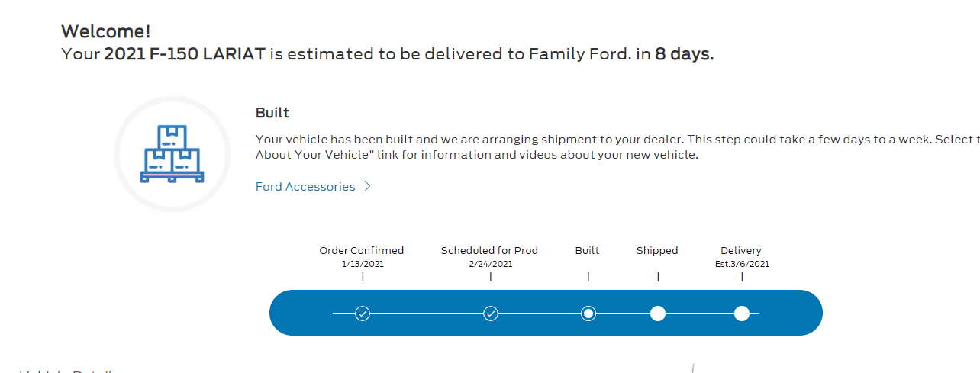Click the 2021 F-150 LARIAT vehicle name
This screenshot has width=980, height=373.
[x=185, y=54]
